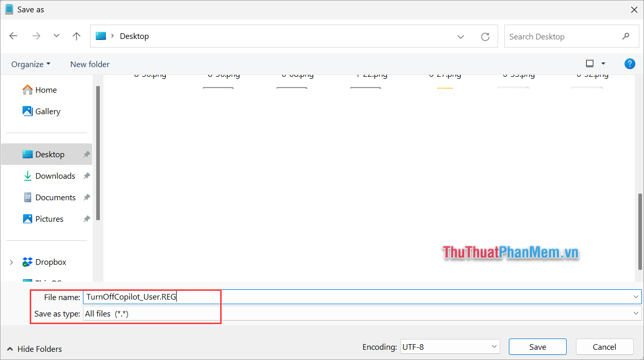The image size is (644, 360).
Task: Refresh the Desktop folder view
Action: pos(485,36)
